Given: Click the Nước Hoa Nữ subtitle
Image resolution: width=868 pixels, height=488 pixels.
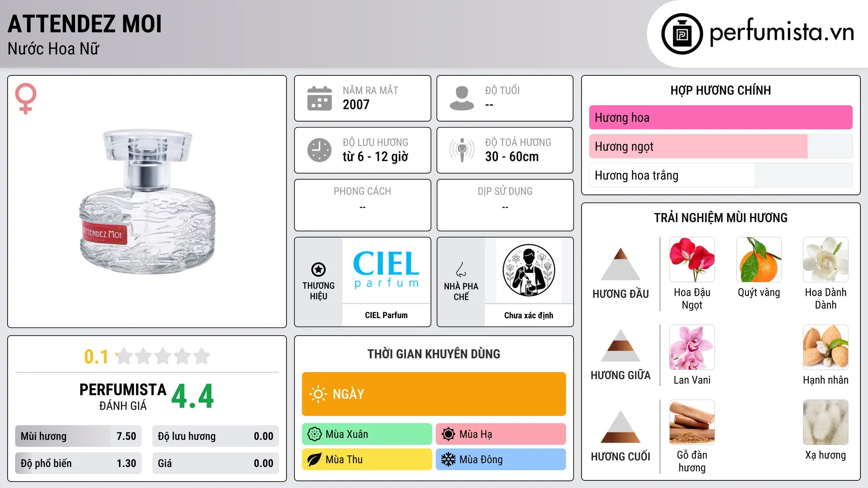Looking at the screenshot, I should [x=53, y=49].
